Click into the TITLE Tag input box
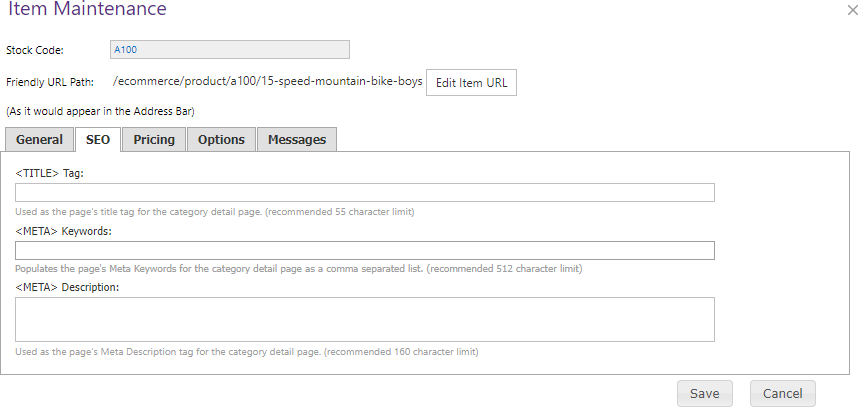This screenshot has width=858, height=407. pos(364,193)
